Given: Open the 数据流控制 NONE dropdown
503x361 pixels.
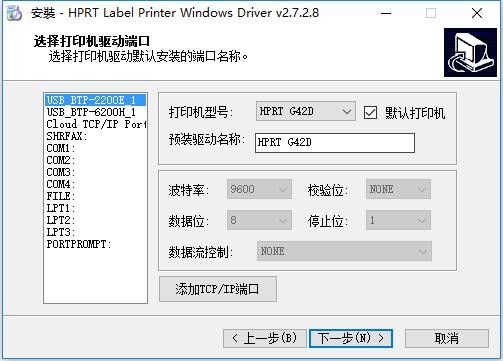Looking at the screenshot, I should pyautogui.click(x=344, y=251).
